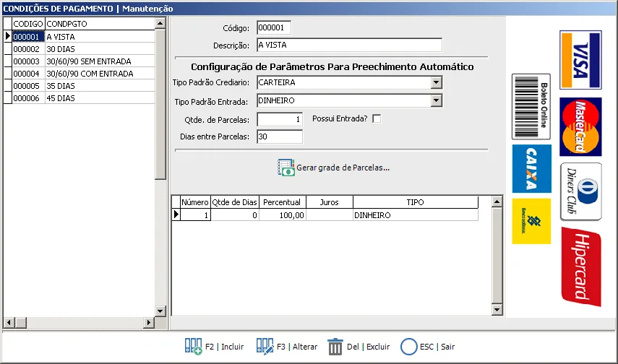618x364 pixels.
Task: Click the Qtde de Dias column header
Action: pyautogui.click(x=234, y=202)
